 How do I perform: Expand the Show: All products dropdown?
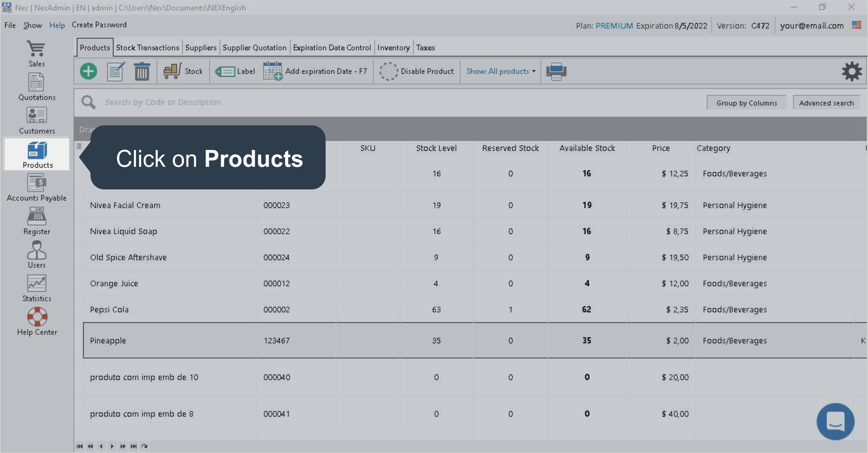click(501, 71)
